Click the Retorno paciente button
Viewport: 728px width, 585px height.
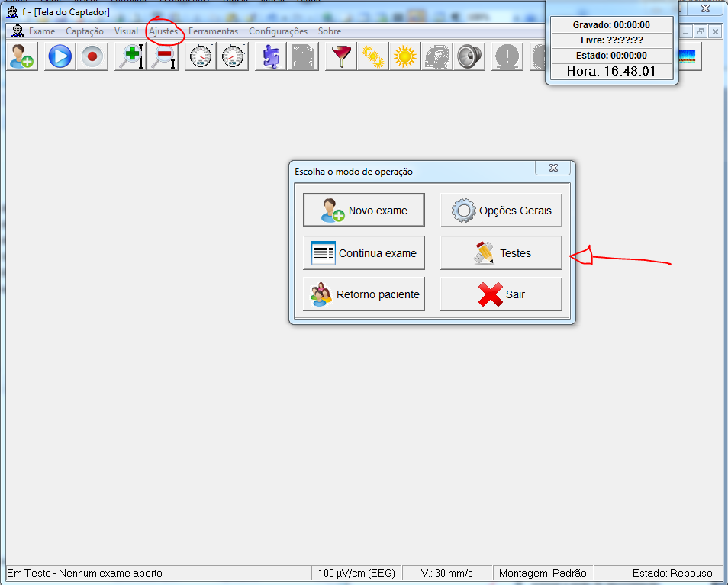(x=364, y=294)
